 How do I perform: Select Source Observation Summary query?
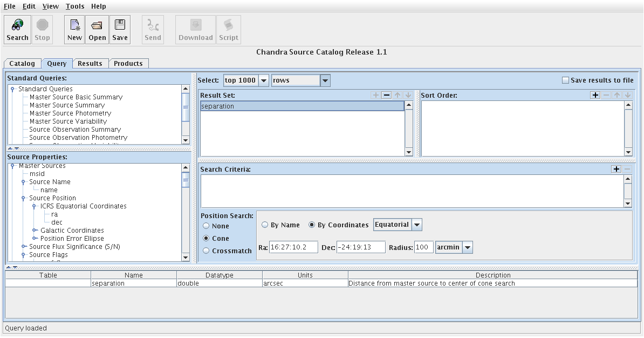coord(75,129)
